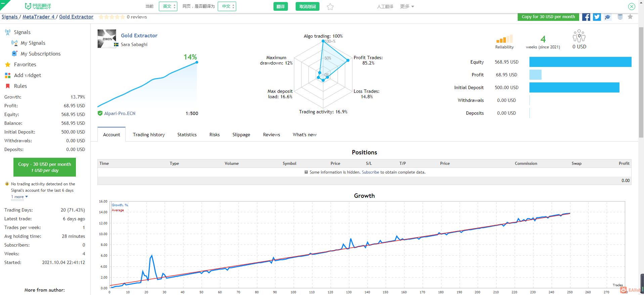The height and width of the screenshot is (295, 644).
Task: Expand the 更多 menu in translation bar
Action: point(407,6)
